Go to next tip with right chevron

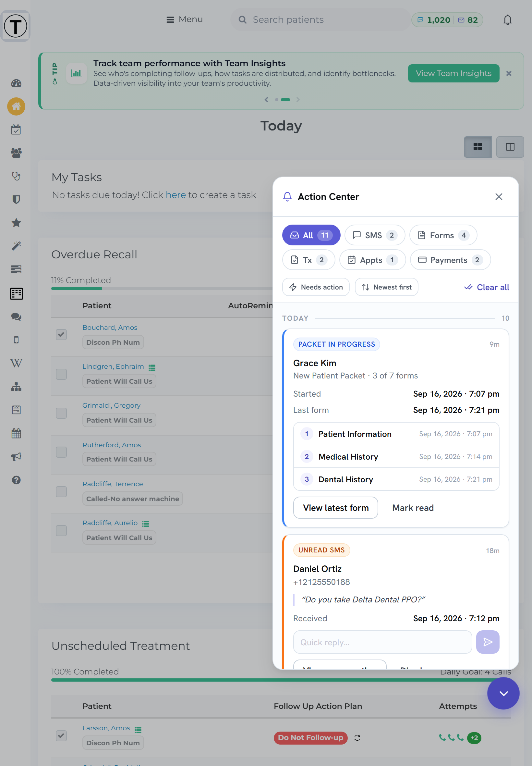click(298, 99)
